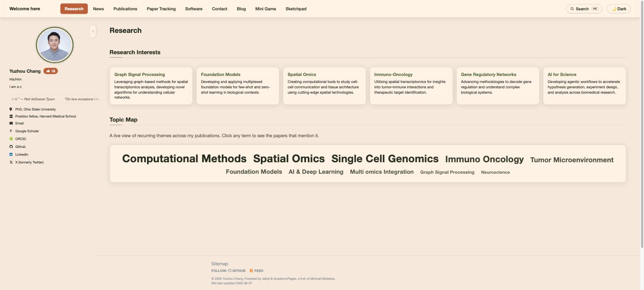Image resolution: width=644 pixels, height=290 pixels.
Task: Click the thumbs-up like badge showing 18
Action: tap(51, 71)
